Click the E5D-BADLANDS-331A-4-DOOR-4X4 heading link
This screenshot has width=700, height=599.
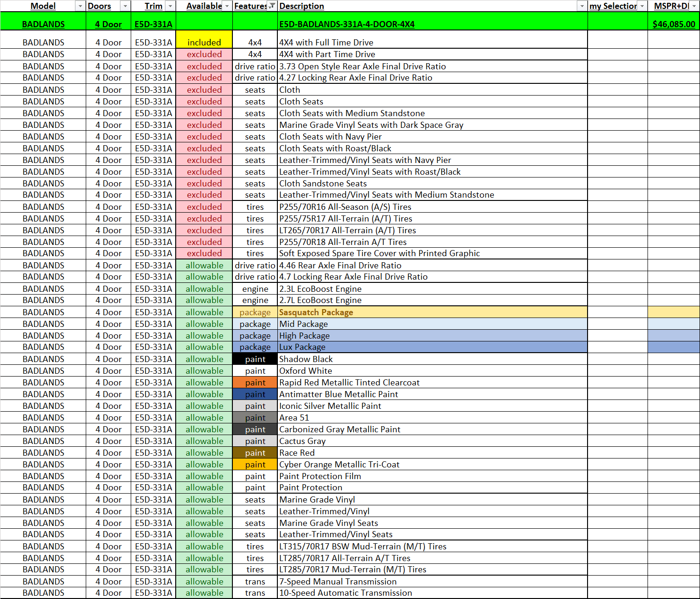pyautogui.click(x=347, y=24)
